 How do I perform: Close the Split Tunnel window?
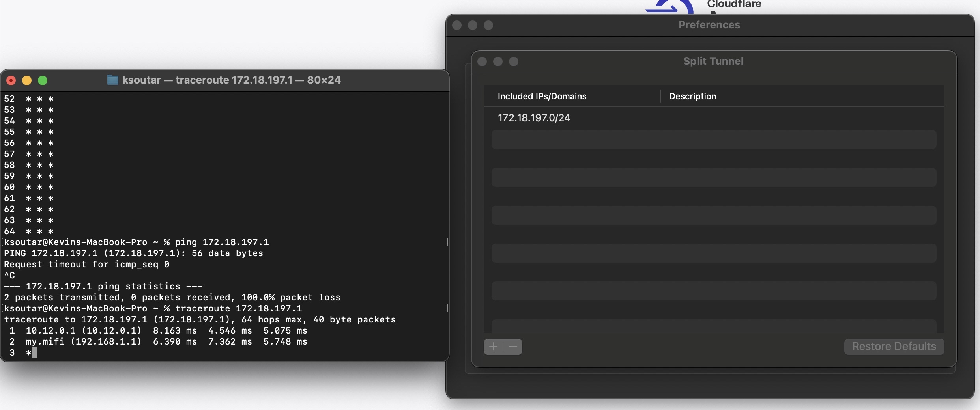482,61
